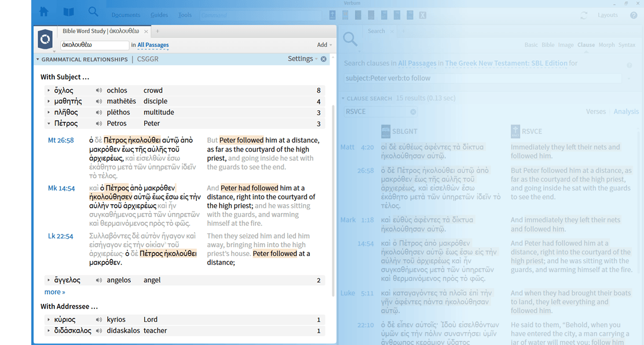Play pronunciation for angelos

99,280
